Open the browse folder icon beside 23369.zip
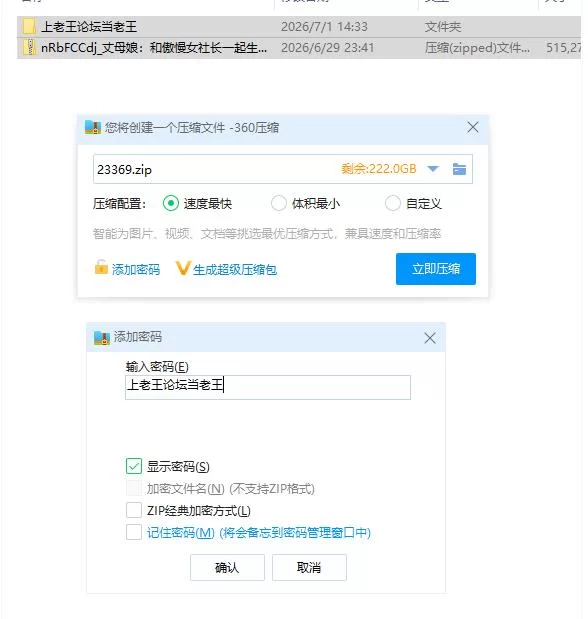This screenshot has height=619, width=588. tap(459, 169)
